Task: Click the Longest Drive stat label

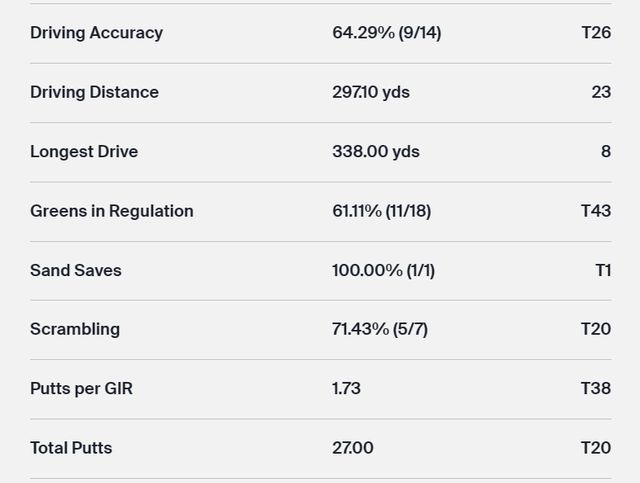Action: (84, 152)
